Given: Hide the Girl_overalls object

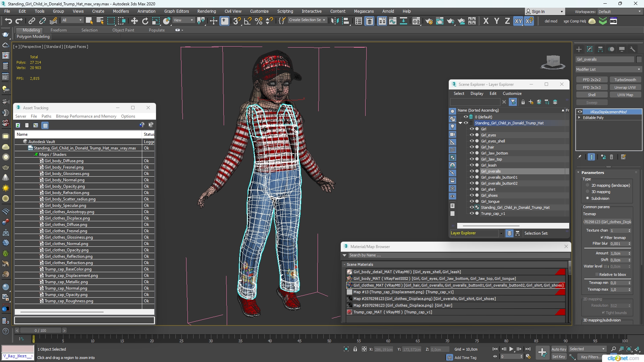Looking at the screenshot, I should click(472, 171).
